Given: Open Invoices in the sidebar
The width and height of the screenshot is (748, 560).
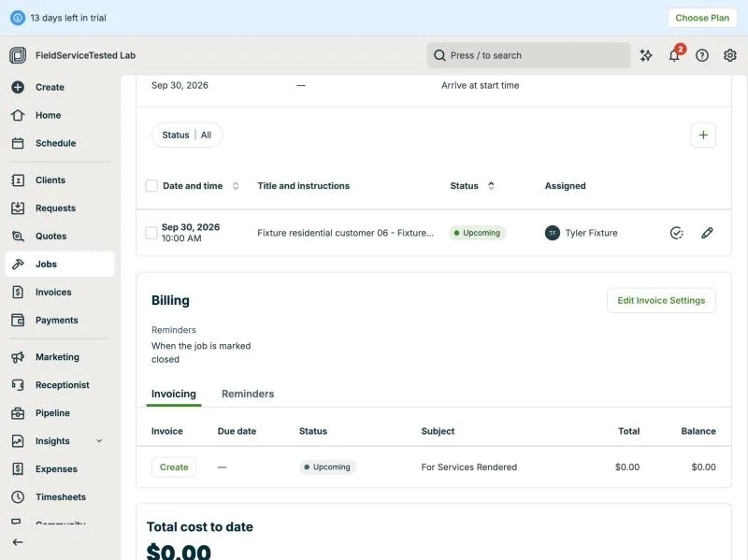Looking at the screenshot, I should click(60, 292).
